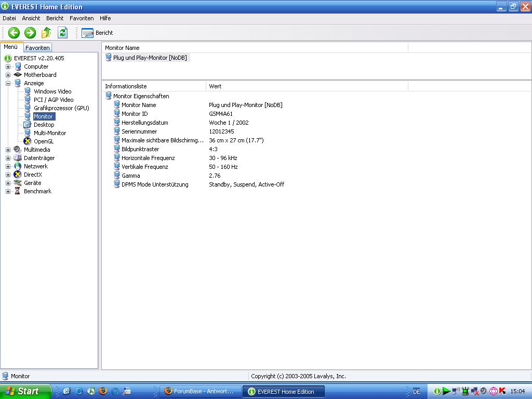This screenshot has width=532, height=399.
Task: Expand the DirectX tree node
Action: coord(8,175)
